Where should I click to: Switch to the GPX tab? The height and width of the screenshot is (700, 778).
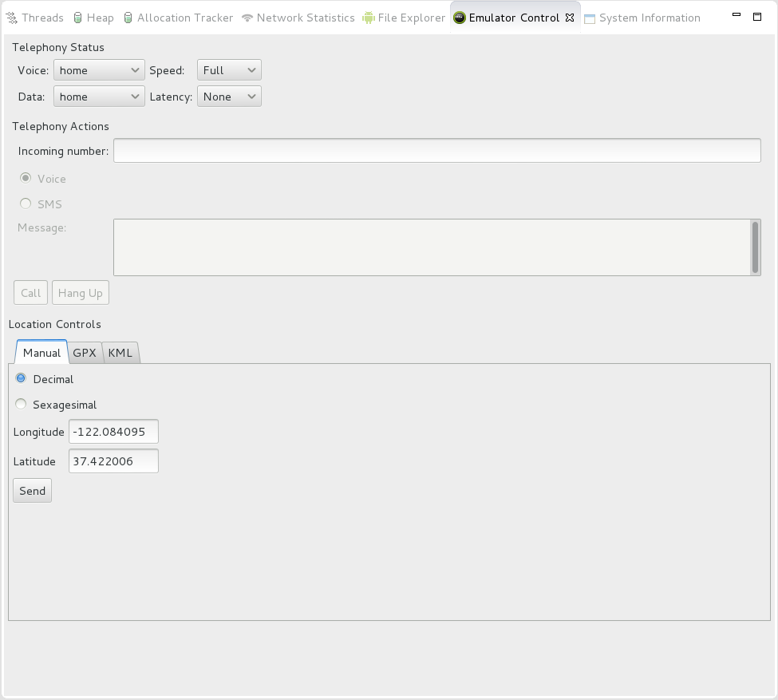click(x=85, y=353)
